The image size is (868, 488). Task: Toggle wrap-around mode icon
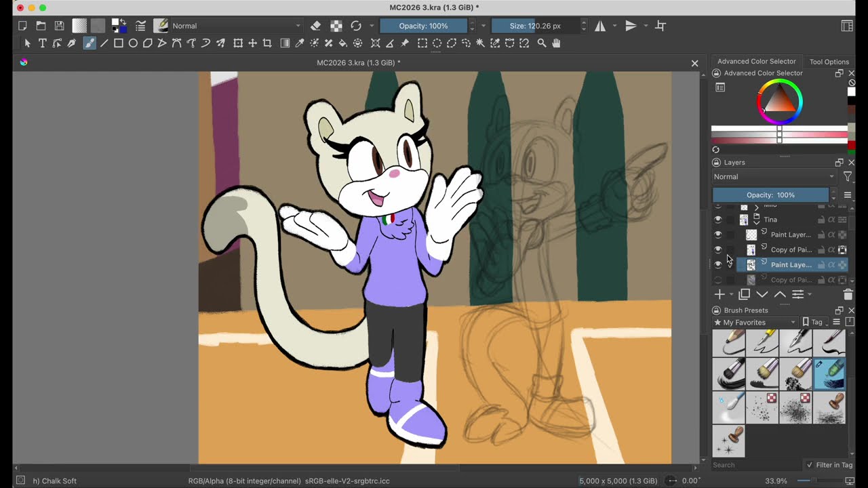660,26
